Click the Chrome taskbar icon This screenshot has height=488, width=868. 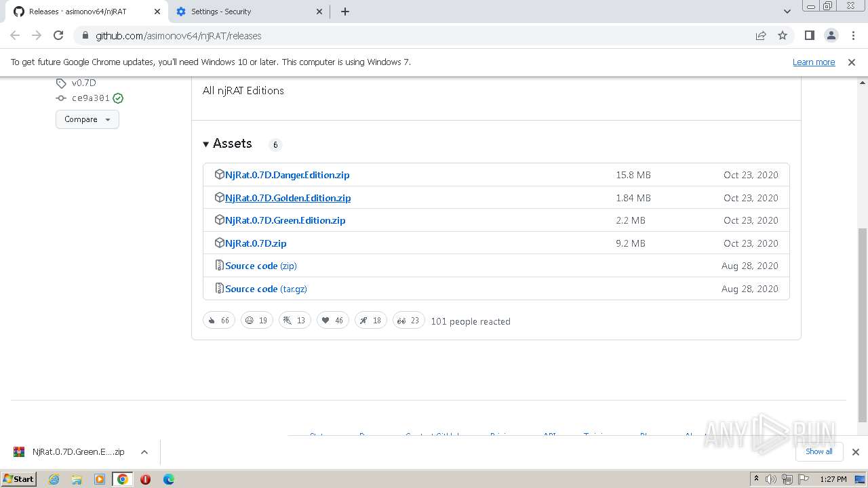pyautogui.click(x=123, y=479)
